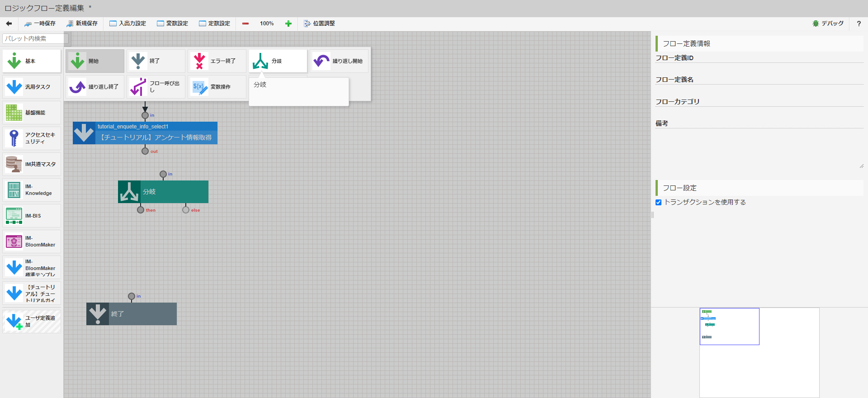This screenshot has height=398, width=868.
Task: Pick エラー終了 error end element
Action: tap(217, 61)
